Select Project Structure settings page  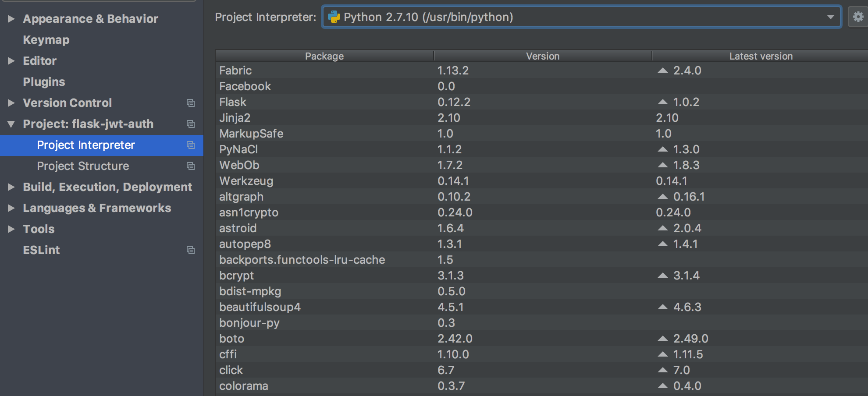click(102, 166)
